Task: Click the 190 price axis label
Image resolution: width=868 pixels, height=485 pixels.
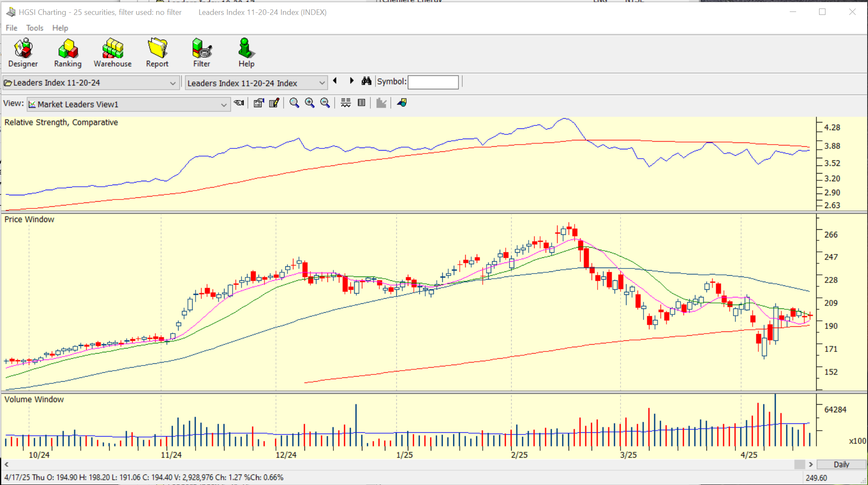Action: click(831, 326)
